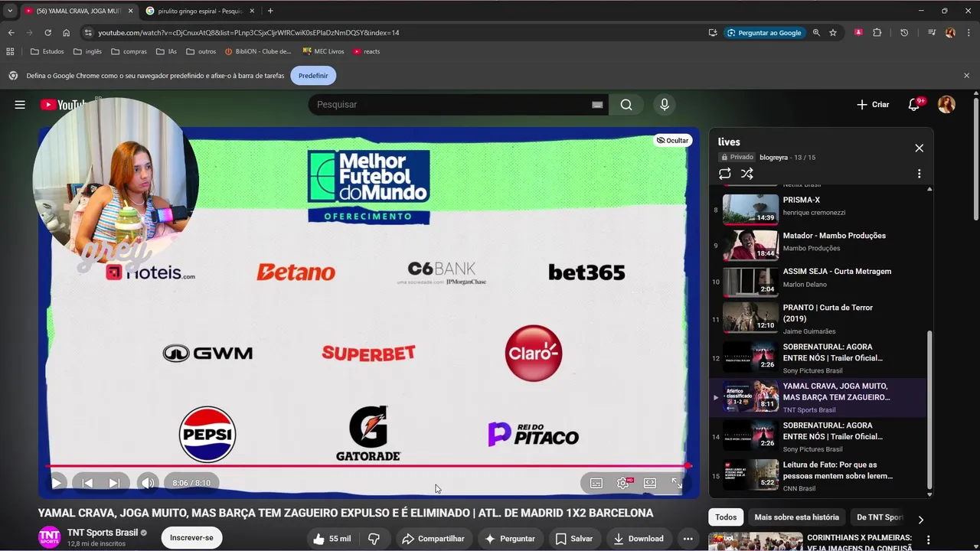980x551 pixels.
Task: Dislike the video thumbs-down button
Action: [x=374, y=539]
